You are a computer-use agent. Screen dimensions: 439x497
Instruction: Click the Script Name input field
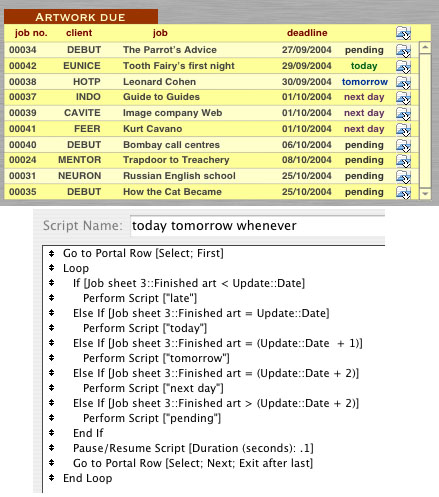[257, 226]
